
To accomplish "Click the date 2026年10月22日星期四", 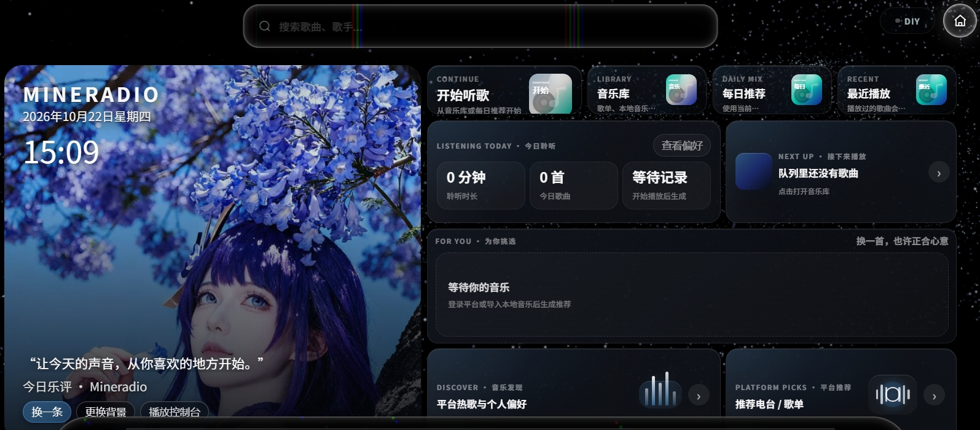I will (x=87, y=117).
